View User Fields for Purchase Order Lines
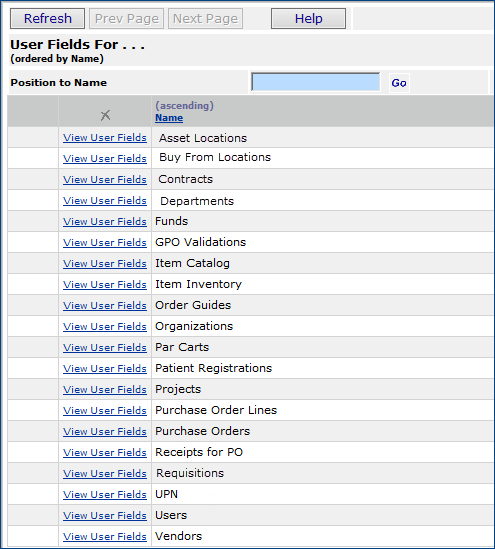This screenshot has height=549, width=495. 105,411
